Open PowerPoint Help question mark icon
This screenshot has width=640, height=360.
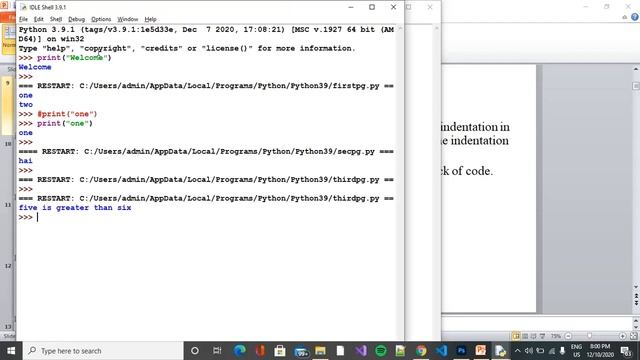click(635, 17)
